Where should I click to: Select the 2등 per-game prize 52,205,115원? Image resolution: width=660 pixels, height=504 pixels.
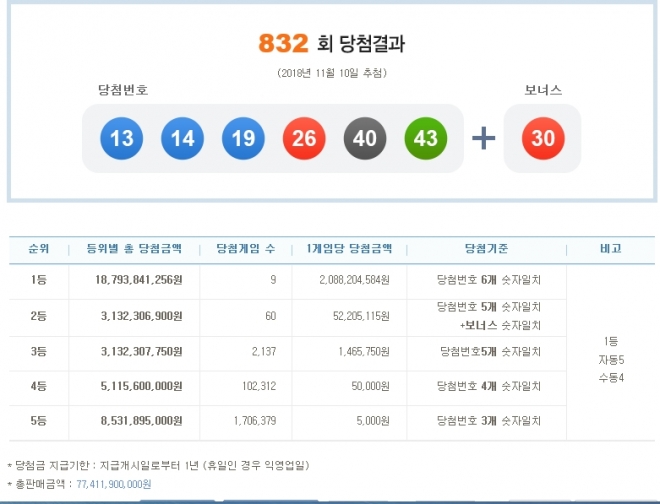coord(355,316)
